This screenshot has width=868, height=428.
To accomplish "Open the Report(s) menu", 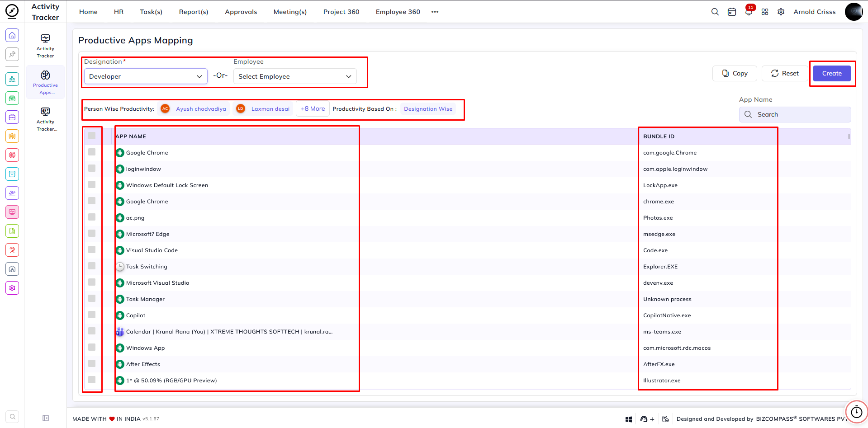I will tap(194, 12).
